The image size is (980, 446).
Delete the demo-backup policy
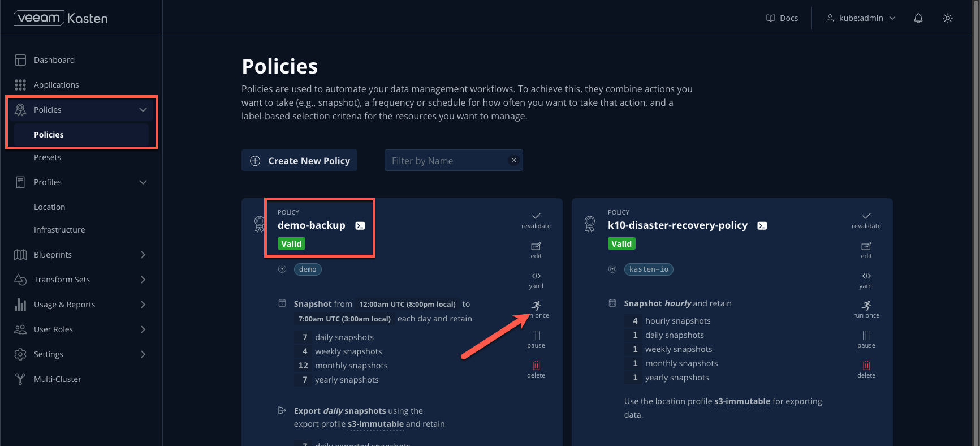[536, 370]
